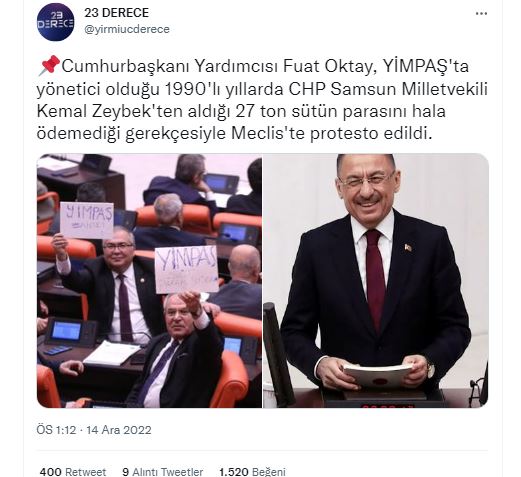Click the microphone beside the podium

(278, 355)
